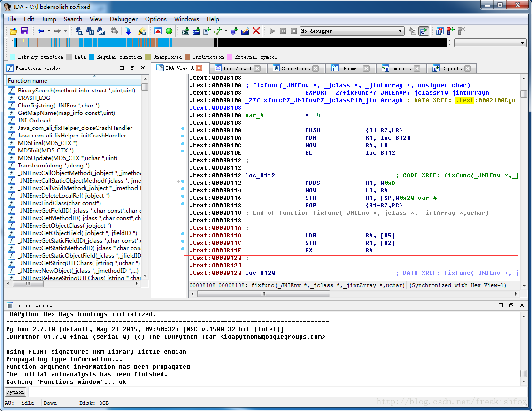Click the red X delete icon

click(x=256, y=31)
